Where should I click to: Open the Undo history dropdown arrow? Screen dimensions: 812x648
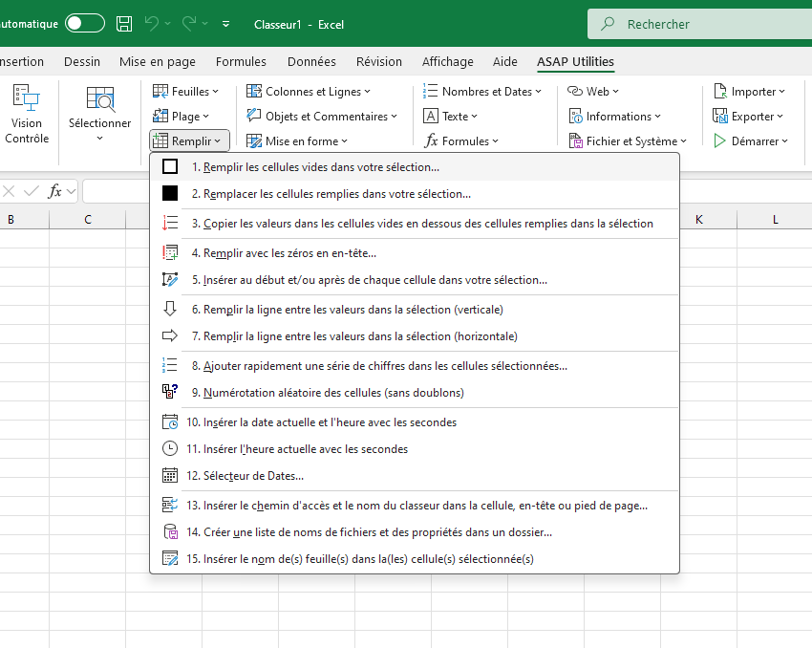[x=168, y=24]
